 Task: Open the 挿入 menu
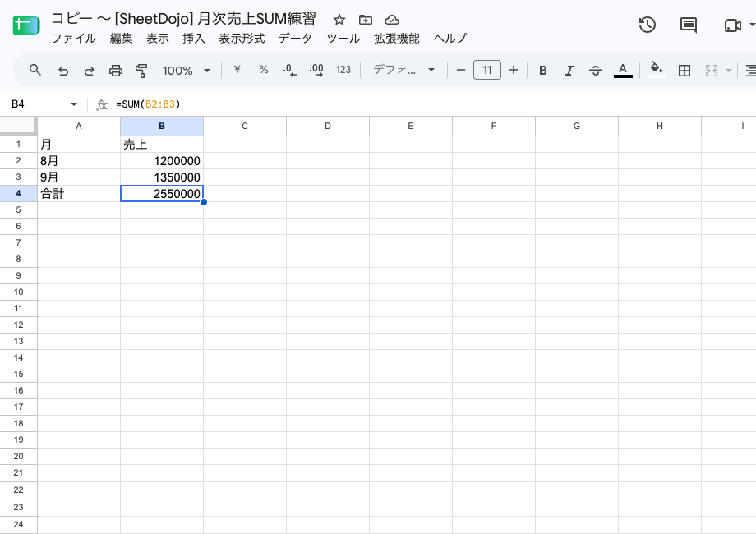tap(194, 39)
